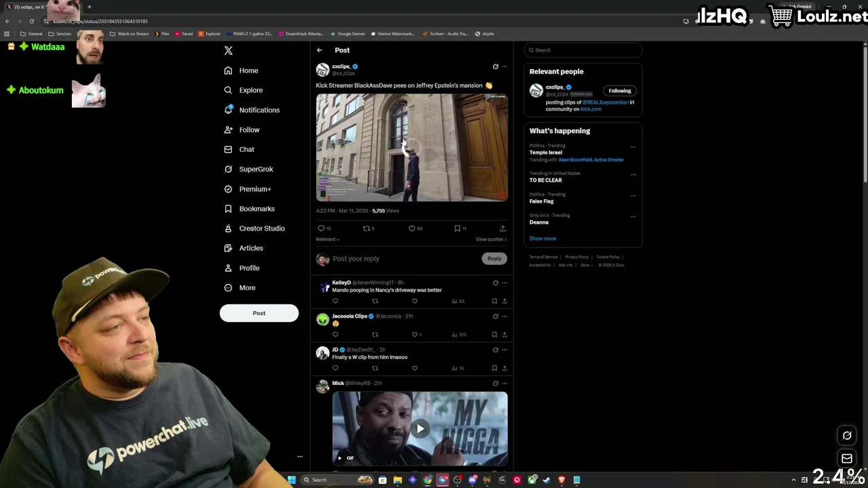Click the white Post button

(259, 313)
